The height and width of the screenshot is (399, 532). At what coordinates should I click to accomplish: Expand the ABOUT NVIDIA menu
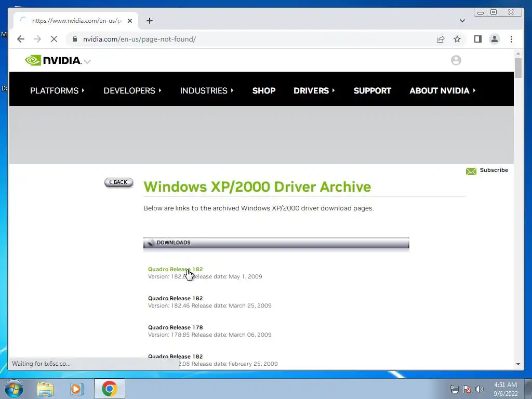443,90
